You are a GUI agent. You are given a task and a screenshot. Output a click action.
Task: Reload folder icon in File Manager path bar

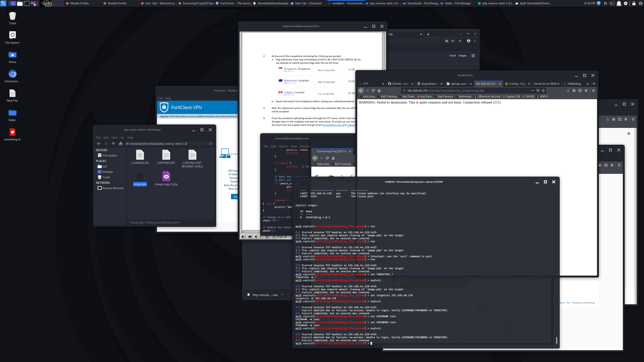211,144
